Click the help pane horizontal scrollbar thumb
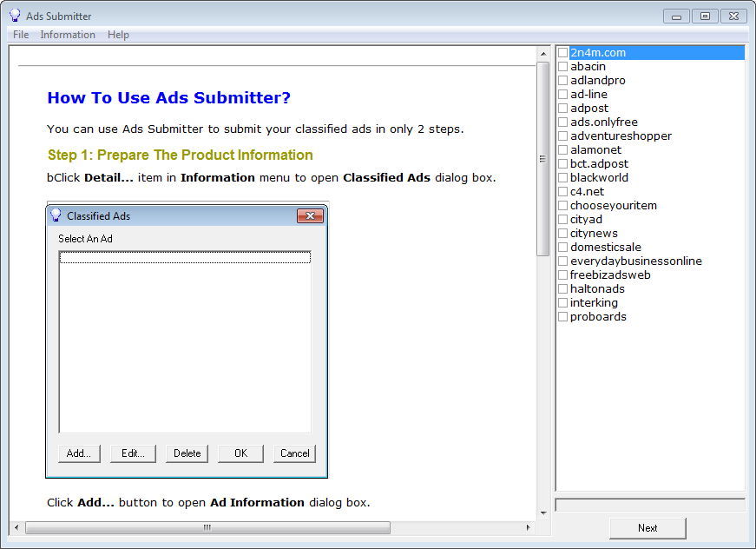Image resolution: width=756 pixels, height=549 pixels. (x=207, y=527)
